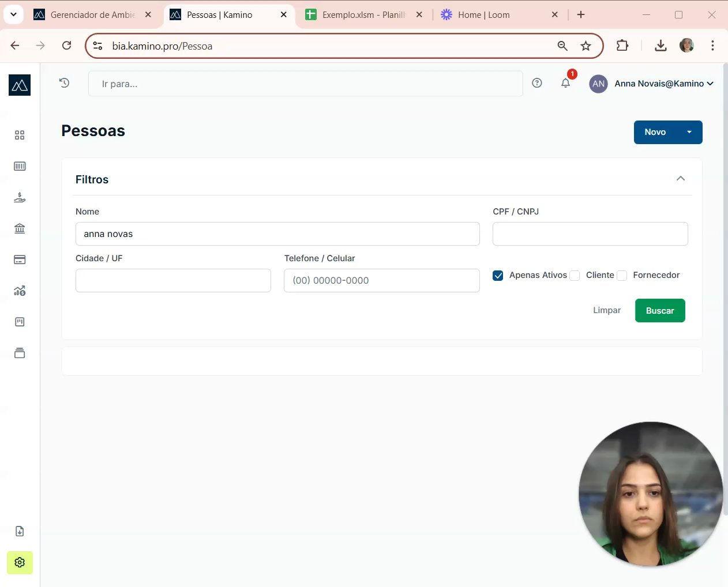Click the Telefone / Celular input field
This screenshot has width=728, height=587.
tap(382, 281)
